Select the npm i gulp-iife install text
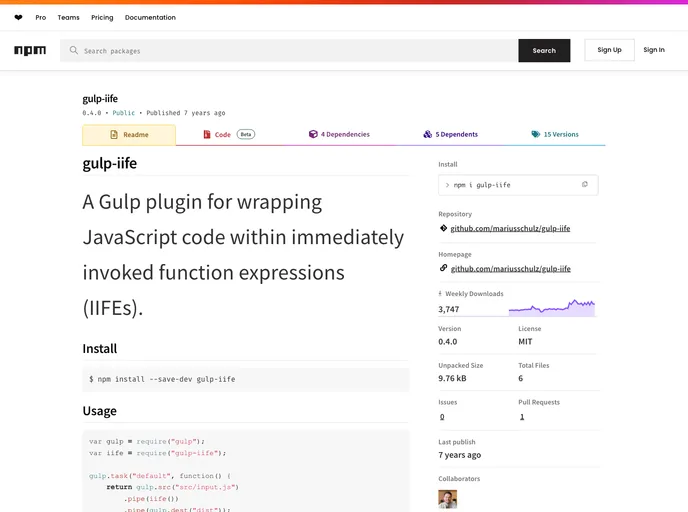The height and width of the screenshot is (512, 688). pos(482,185)
